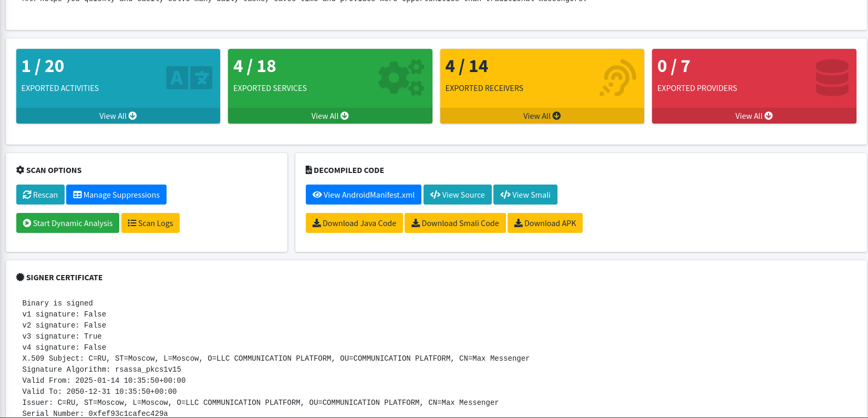
Task: Open View Smali code
Action: coord(525,195)
